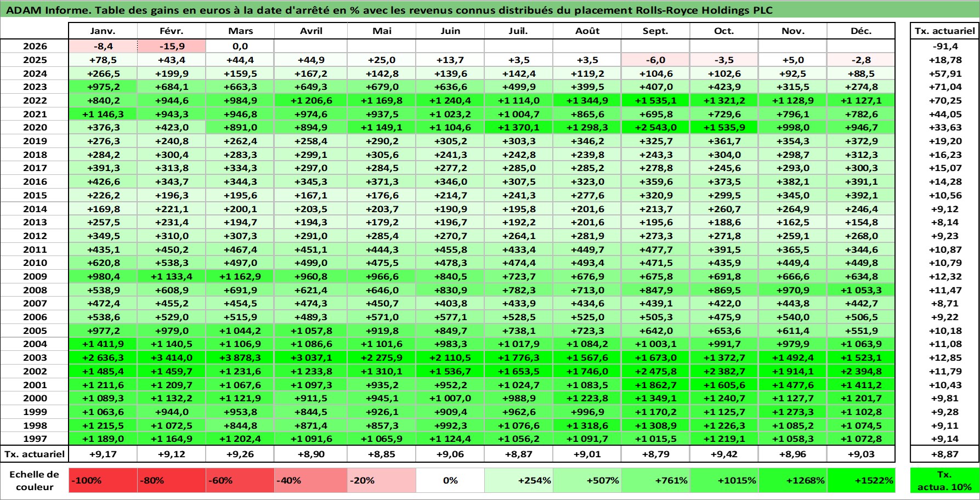The width and height of the screenshot is (980, 500).
Task: Select the +975,2 cell in 2023
Action: click(x=103, y=87)
